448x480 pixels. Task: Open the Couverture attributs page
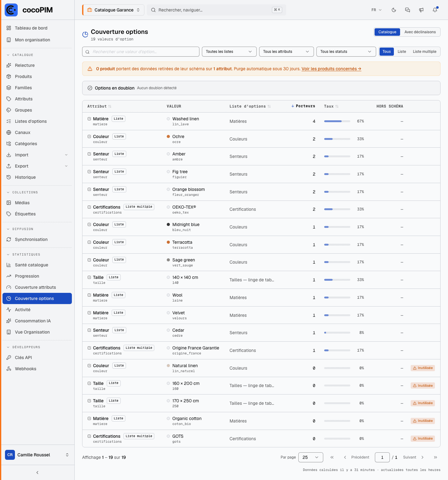click(37, 287)
